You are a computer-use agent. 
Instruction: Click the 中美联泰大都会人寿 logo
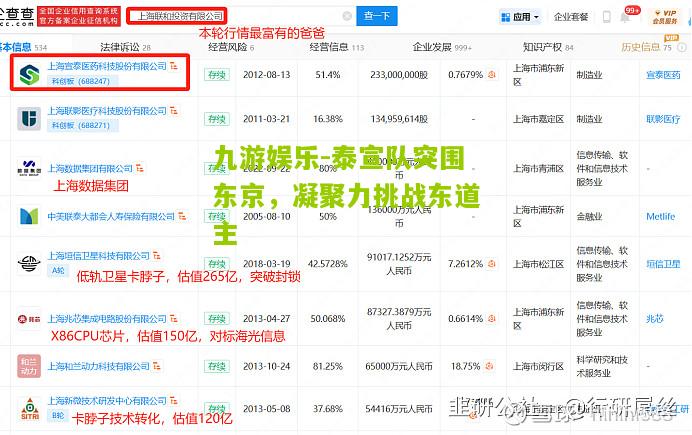click(29, 216)
